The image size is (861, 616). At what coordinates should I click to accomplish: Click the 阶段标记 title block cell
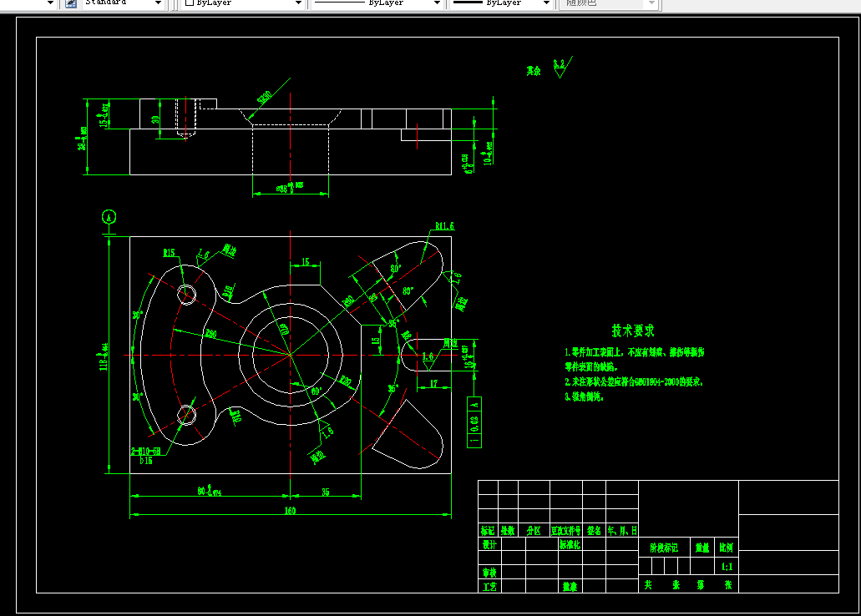(x=664, y=548)
